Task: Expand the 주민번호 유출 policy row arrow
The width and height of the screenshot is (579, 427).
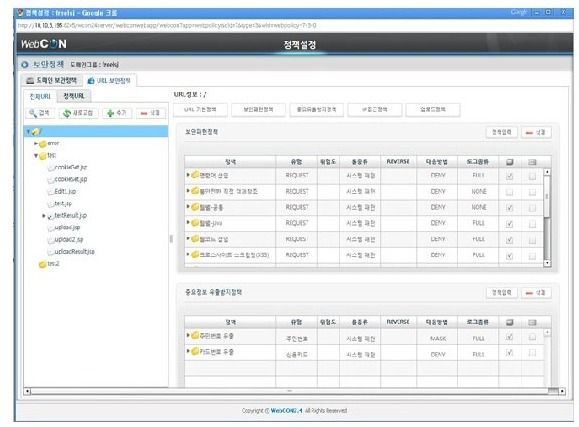Action: pos(188,335)
